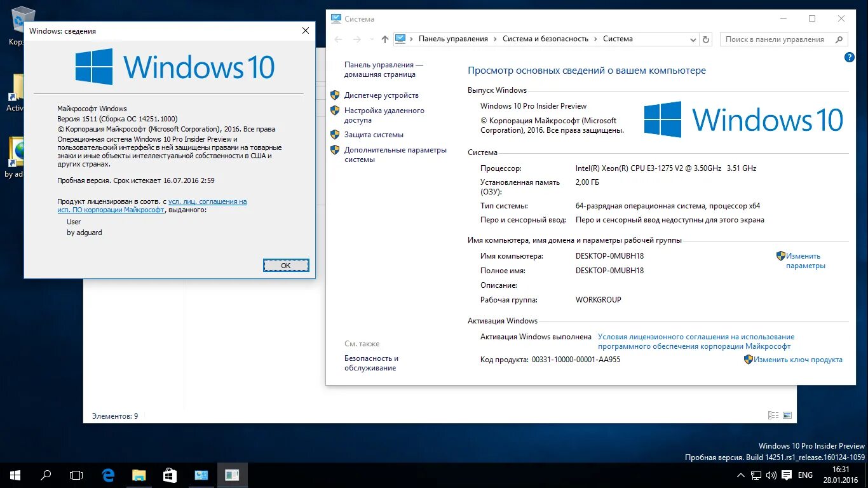Maximize the Система window
The image size is (868, 488).
pos(812,18)
